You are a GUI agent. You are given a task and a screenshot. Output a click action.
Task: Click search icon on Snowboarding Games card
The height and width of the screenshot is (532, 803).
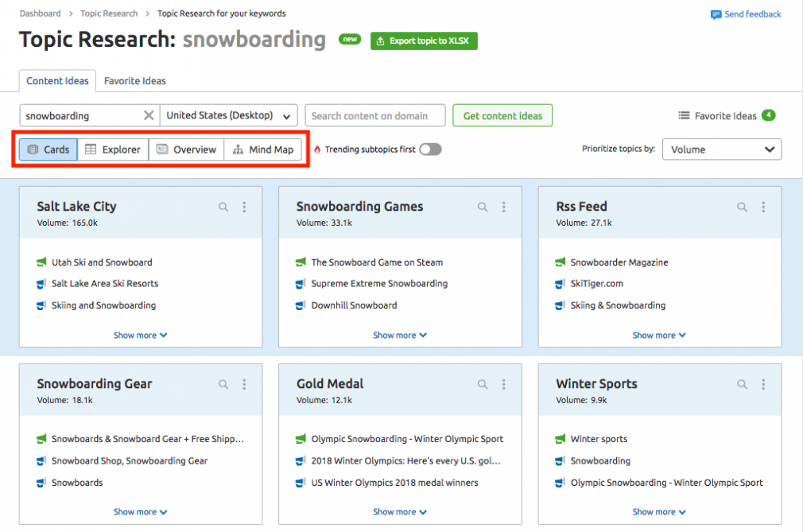point(483,207)
